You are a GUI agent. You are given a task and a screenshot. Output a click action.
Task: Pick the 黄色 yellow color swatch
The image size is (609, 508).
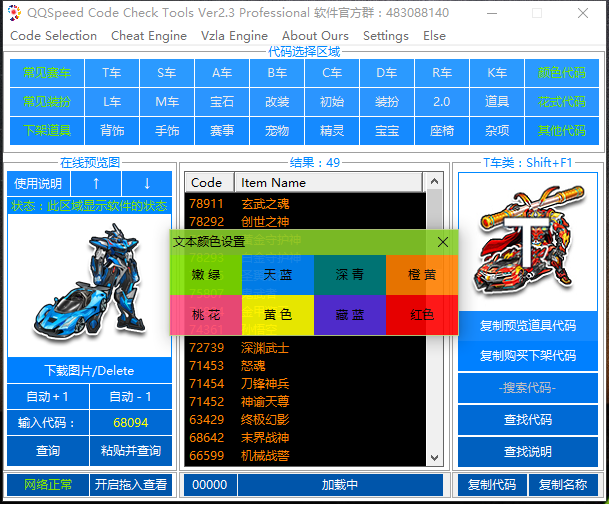point(278,315)
